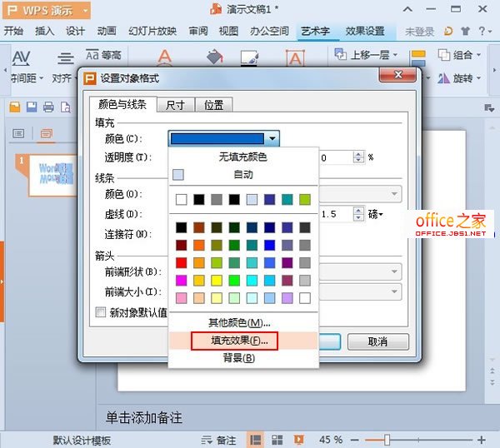Click the skin shirt icon in title area
The height and width of the screenshot is (448, 500).
point(465,31)
